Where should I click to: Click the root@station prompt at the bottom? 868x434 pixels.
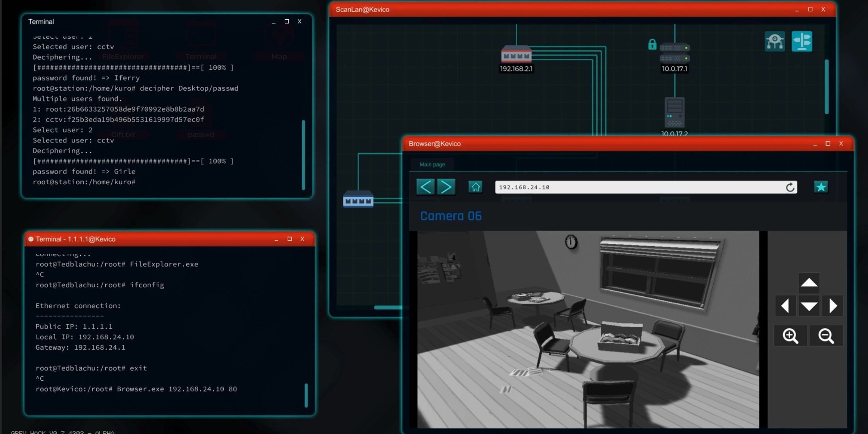coord(84,182)
